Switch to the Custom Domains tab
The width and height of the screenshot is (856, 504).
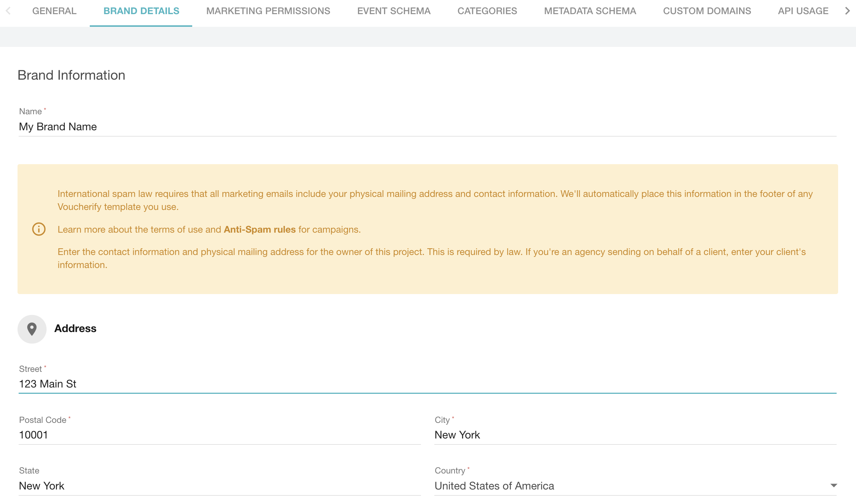707,11
